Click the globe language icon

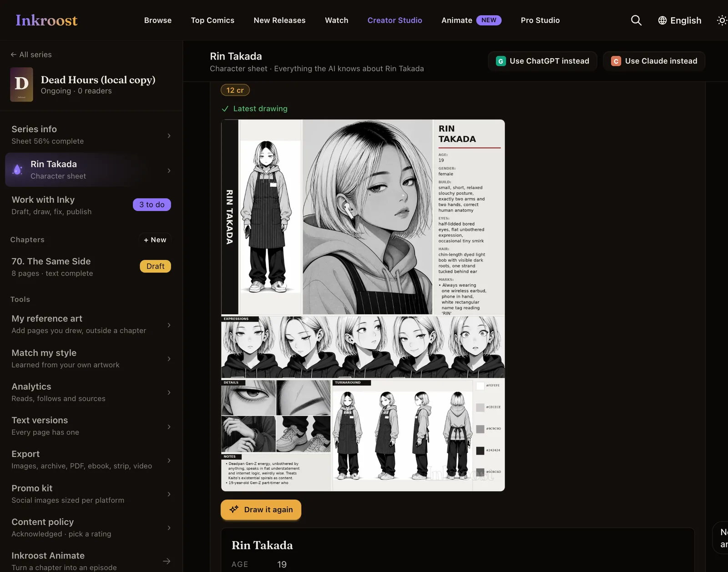[662, 20]
